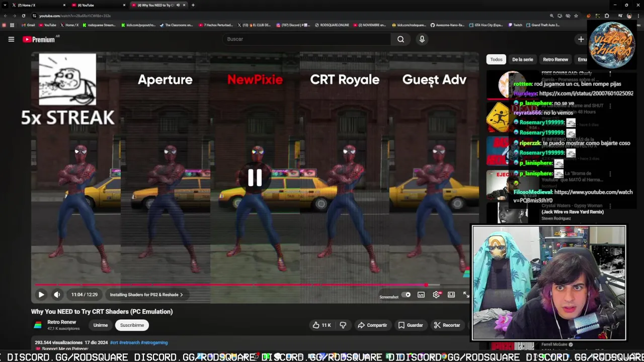Dislike the video with thumbs down
The image size is (644, 362).
pos(343,325)
